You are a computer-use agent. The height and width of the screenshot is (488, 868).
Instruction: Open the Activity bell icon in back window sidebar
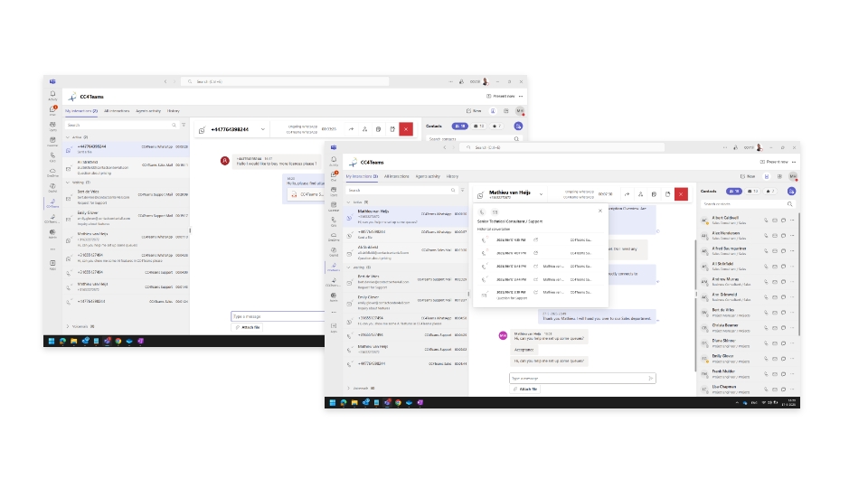[53, 95]
